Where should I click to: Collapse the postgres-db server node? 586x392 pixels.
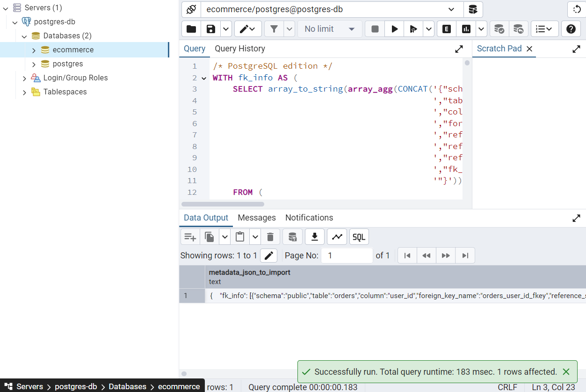click(15, 21)
